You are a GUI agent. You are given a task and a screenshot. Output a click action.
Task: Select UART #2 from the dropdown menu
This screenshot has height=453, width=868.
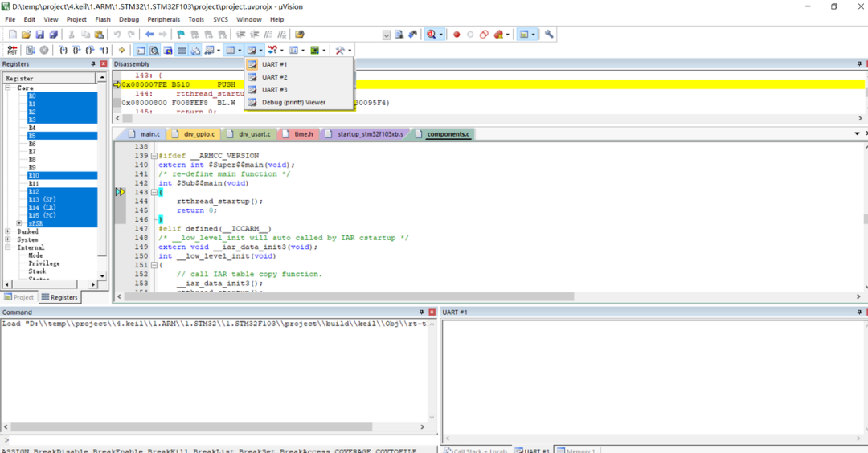(x=275, y=77)
